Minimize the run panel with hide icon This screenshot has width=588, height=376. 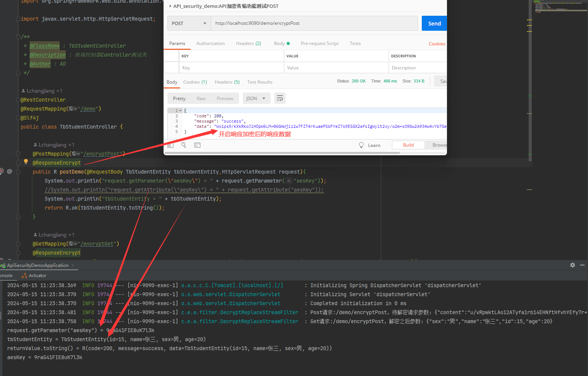click(x=582, y=265)
